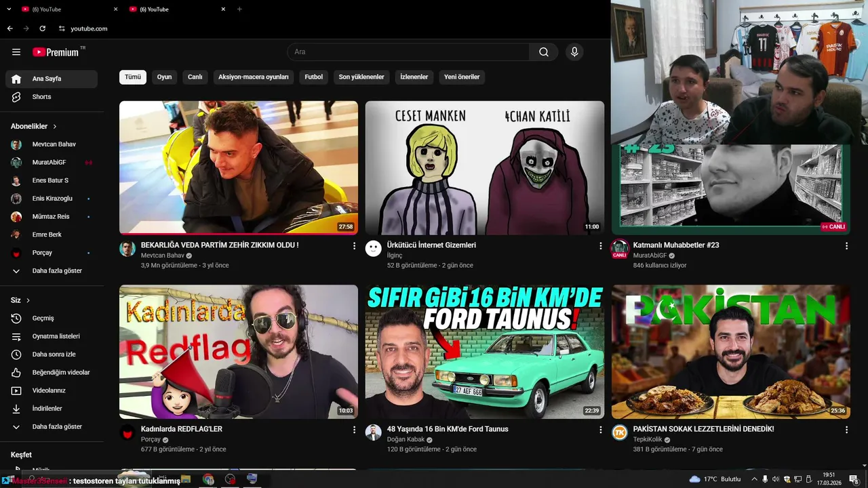868x488 pixels.
Task: Open Geçmiş history in sidebar
Action: click(x=52, y=319)
